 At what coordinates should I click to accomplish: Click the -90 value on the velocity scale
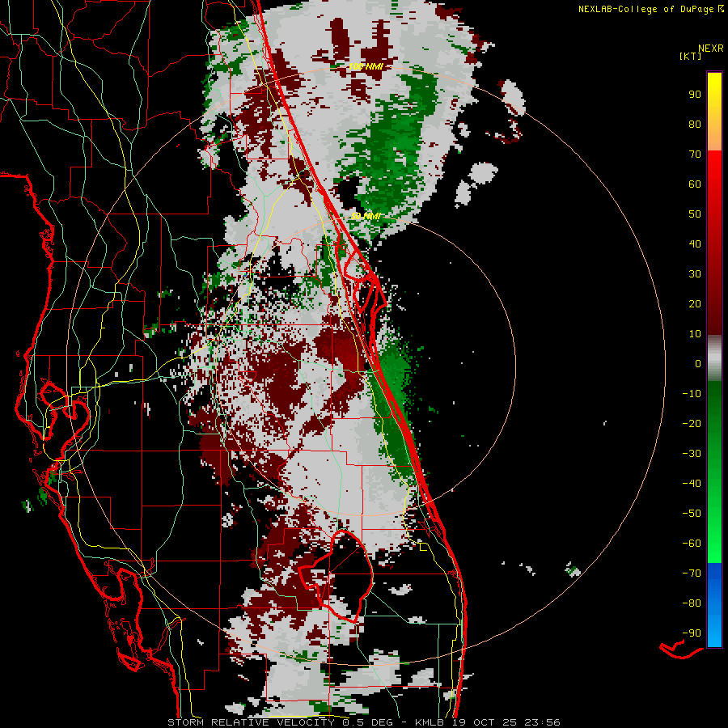(692, 633)
